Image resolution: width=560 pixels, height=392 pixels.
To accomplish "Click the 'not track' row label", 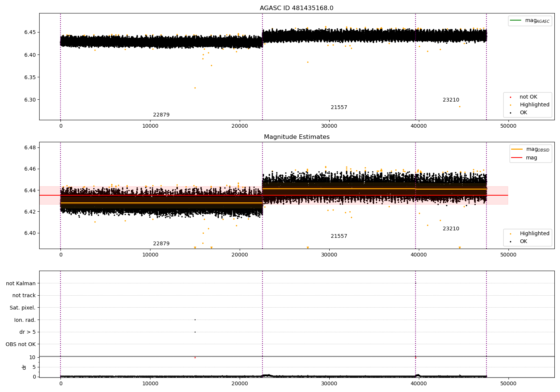I will point(24,295).
